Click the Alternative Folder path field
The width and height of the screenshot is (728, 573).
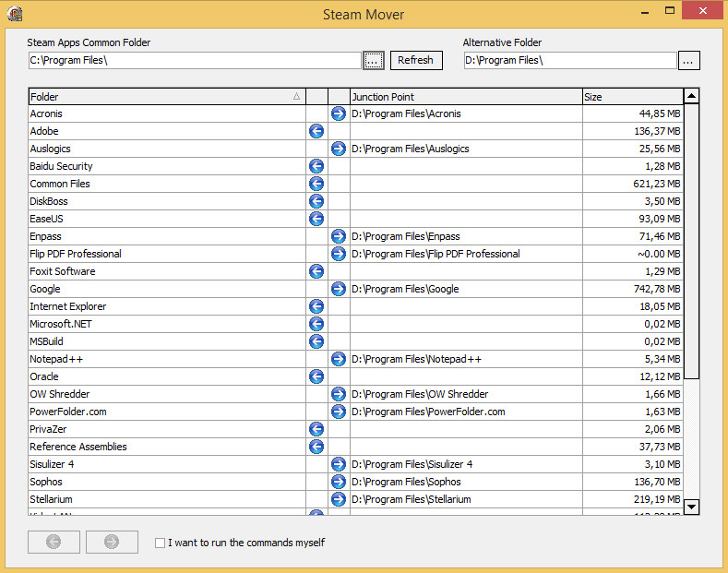(570, 60)
